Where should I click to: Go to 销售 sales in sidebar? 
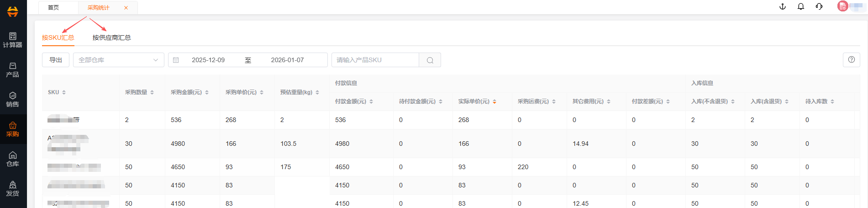pos(13,99)
